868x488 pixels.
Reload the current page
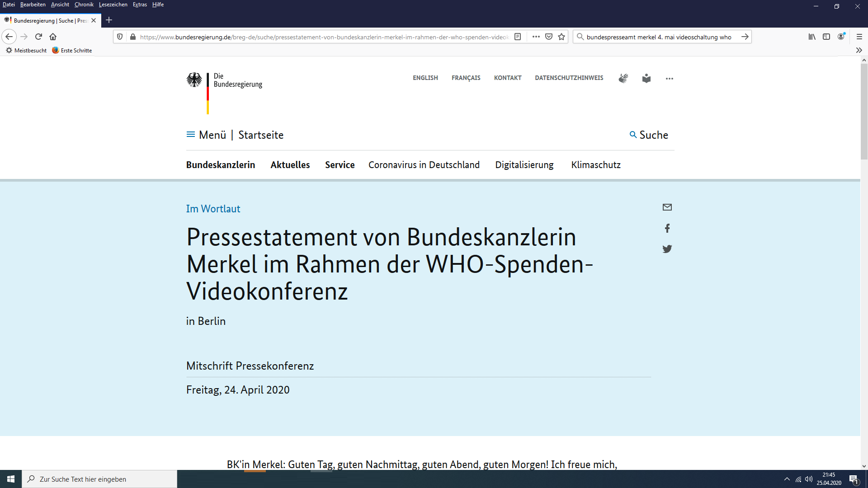click(x=38, y=37)
